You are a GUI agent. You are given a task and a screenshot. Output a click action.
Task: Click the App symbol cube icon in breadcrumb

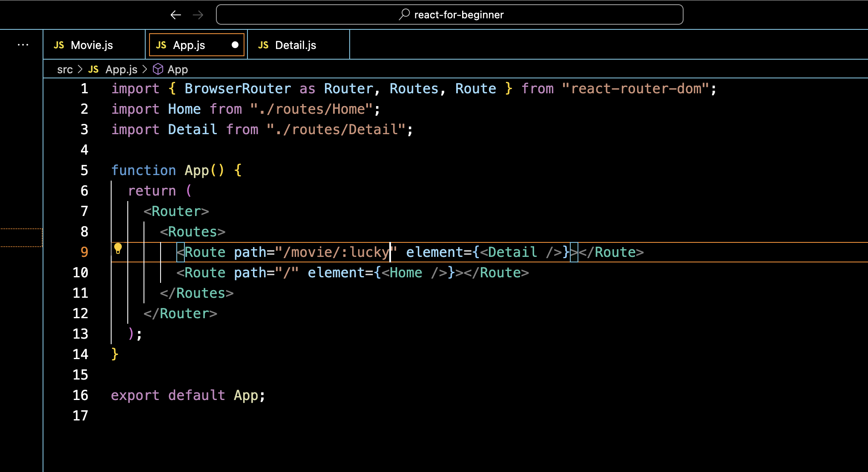158,69
